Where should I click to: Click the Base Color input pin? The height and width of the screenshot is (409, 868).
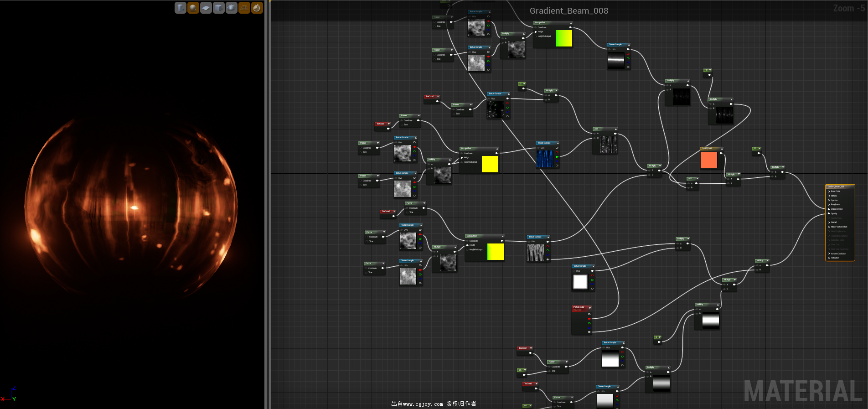pos(829,192)
